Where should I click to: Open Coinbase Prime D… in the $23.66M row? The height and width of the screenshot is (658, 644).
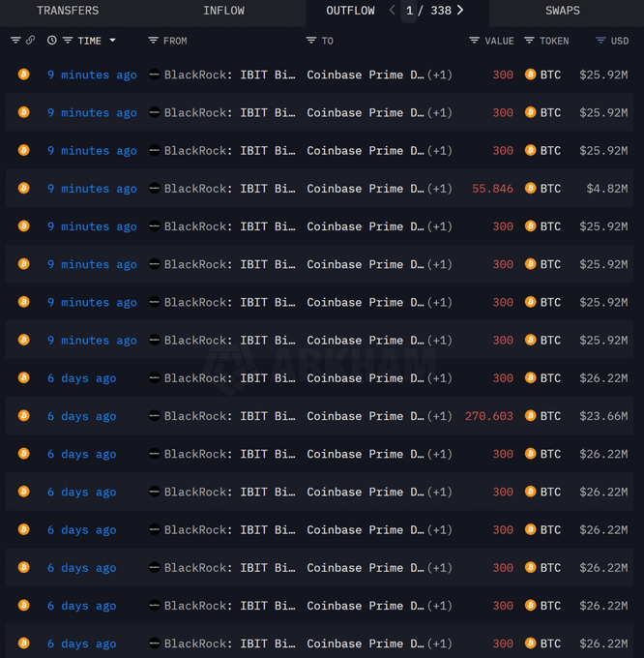coord(366,416)
